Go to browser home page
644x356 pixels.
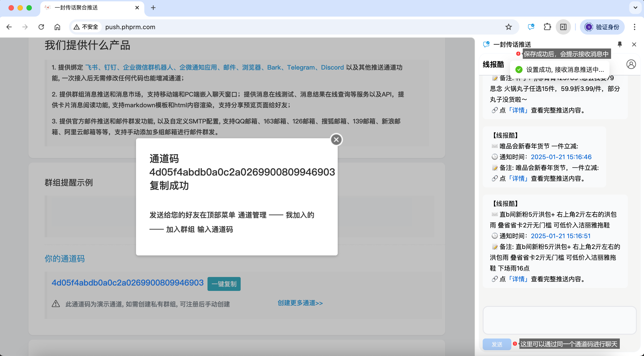[57, 27]
